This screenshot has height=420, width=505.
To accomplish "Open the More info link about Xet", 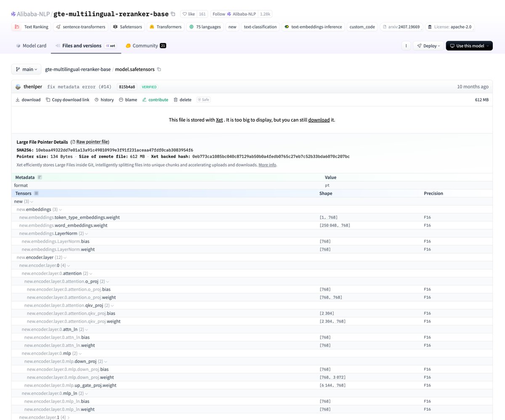I will 267,165.
